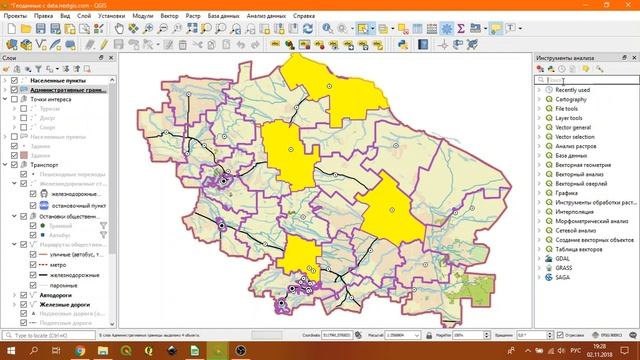The image size is (640, 360).
Task: Activate the Identify Features tool
Action: (x=327, y=29)
